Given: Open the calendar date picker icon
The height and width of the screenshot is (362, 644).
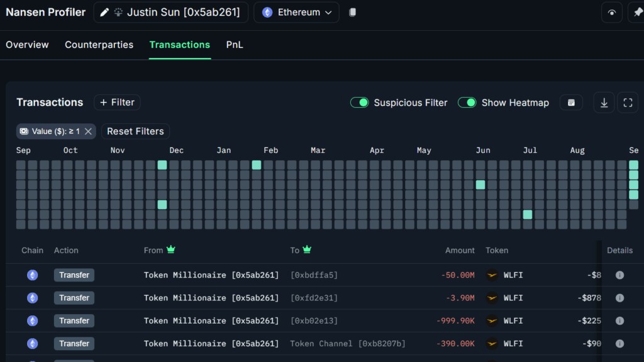Looking at the screenshot, I should 571,103.
